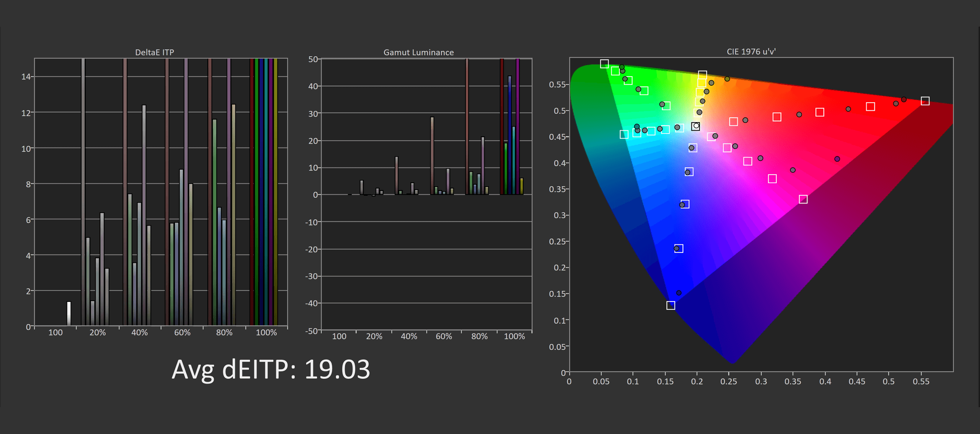Image resolution: width=980 pixels, height=434 pixels.
Task: Click the short yellow 100% Gamut Luminance bar
Action: point(521,186)
